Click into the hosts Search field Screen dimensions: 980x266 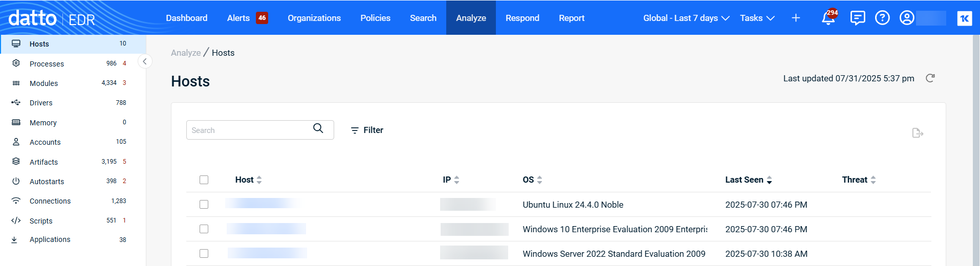pyautogui.click(x=250, y=130)
